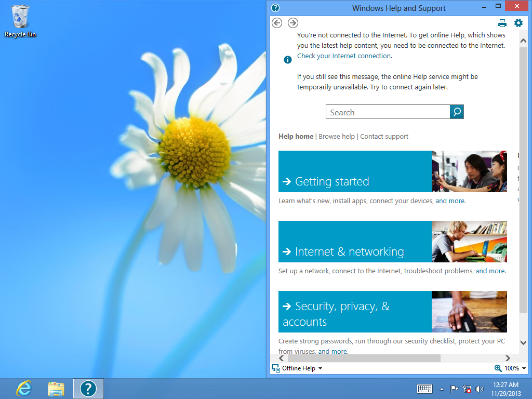The image size is (532, 399).
Task: Follow 'and more' link under Internet & networking
Action: click(x=490, y=271)
